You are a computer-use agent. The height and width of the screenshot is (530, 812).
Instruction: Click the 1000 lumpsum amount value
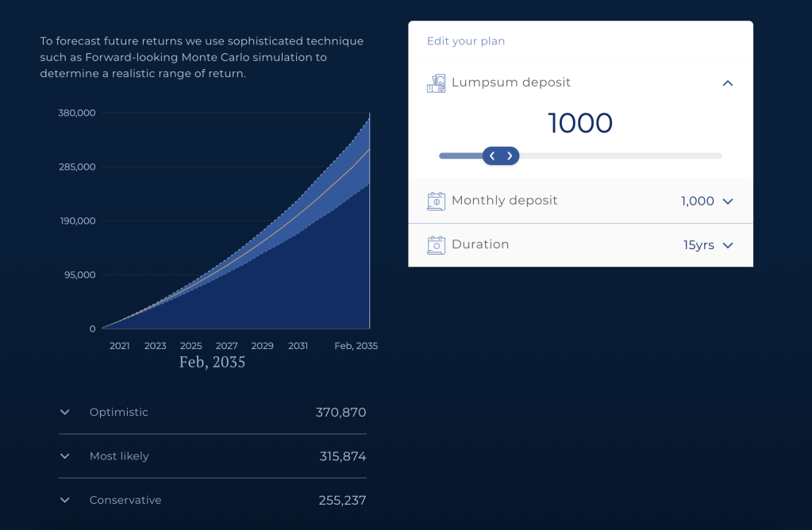point(580,124)
